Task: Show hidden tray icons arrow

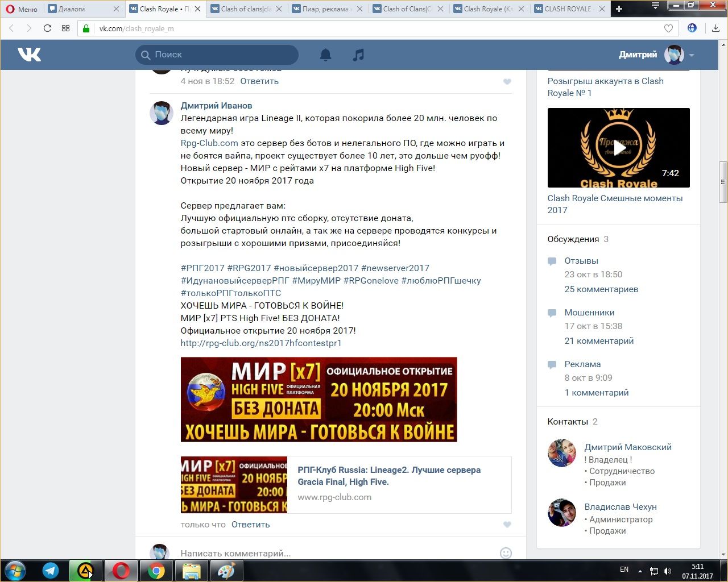Action: pyautogui.click(x=640, y=571)
